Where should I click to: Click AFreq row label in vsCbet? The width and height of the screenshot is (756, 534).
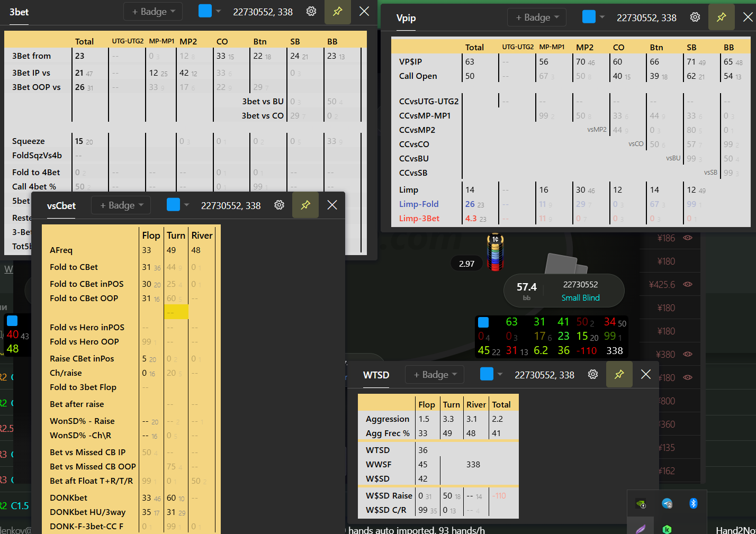[61, 250]
